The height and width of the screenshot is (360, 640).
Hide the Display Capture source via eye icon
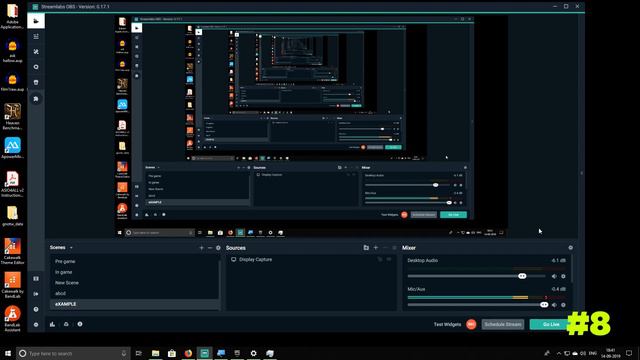point(389,260)
